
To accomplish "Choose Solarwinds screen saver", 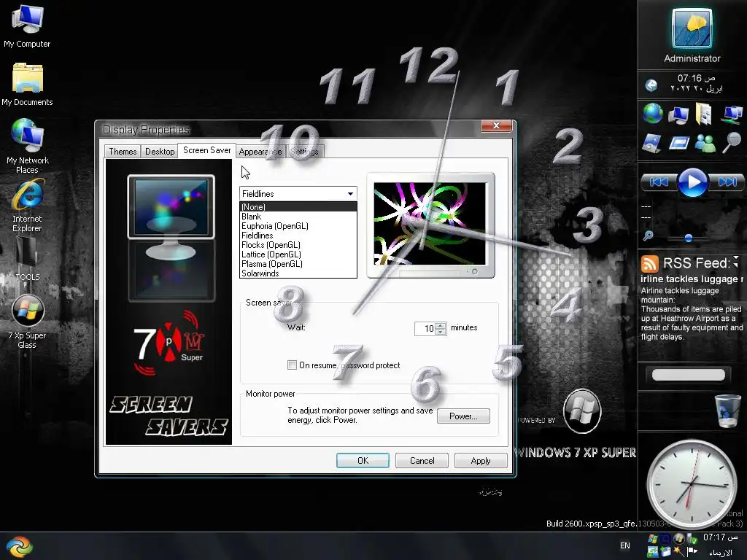I will (x=298, y=273).
